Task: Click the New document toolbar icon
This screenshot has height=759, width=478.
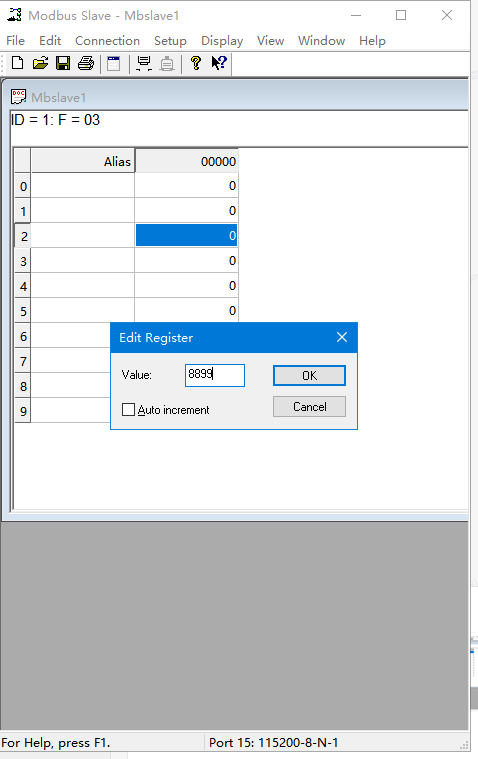Action: point(17,63)
